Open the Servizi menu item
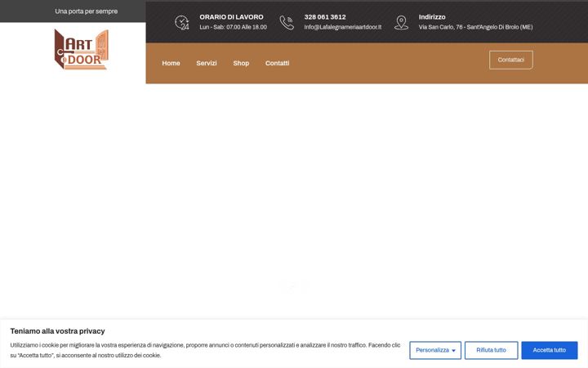The height and width of the screenshot is (368, 588). tap(207, 63)
